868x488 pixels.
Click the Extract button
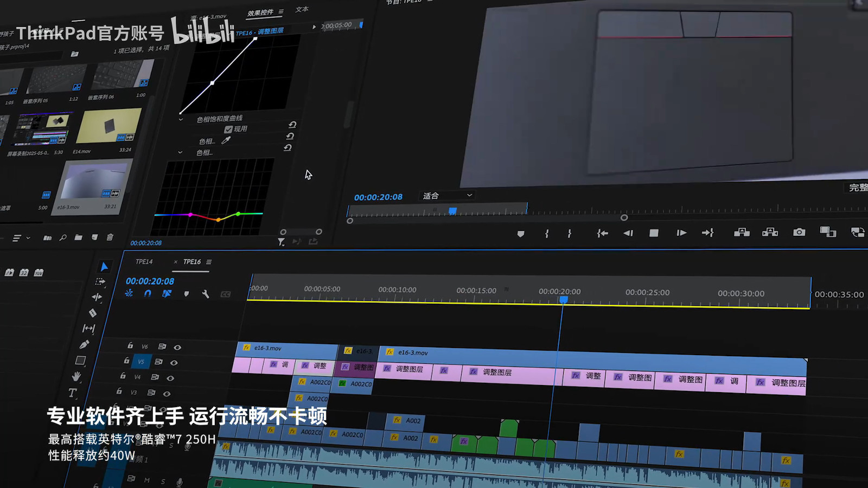point(770,232)
